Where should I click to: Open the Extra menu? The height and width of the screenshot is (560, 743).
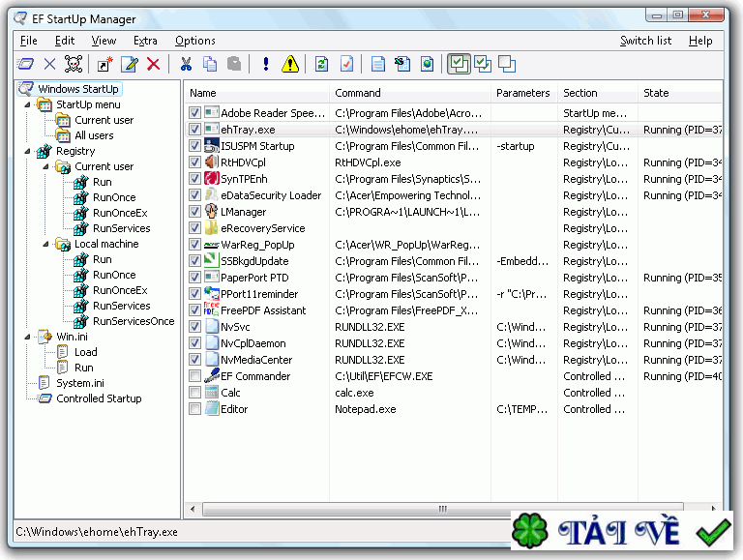click(145, 41)
